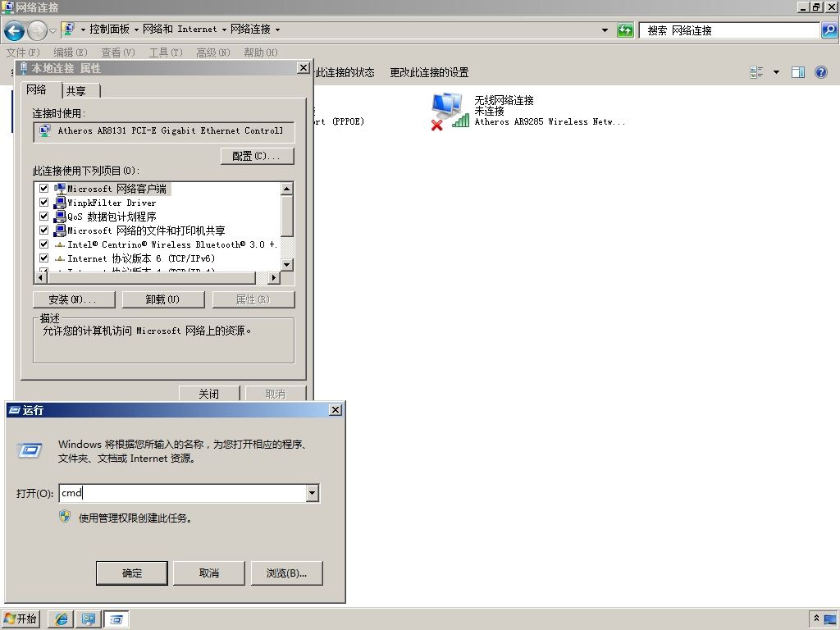Click the Run dialog program icon
840x630 pixels.
click(30, 450)
